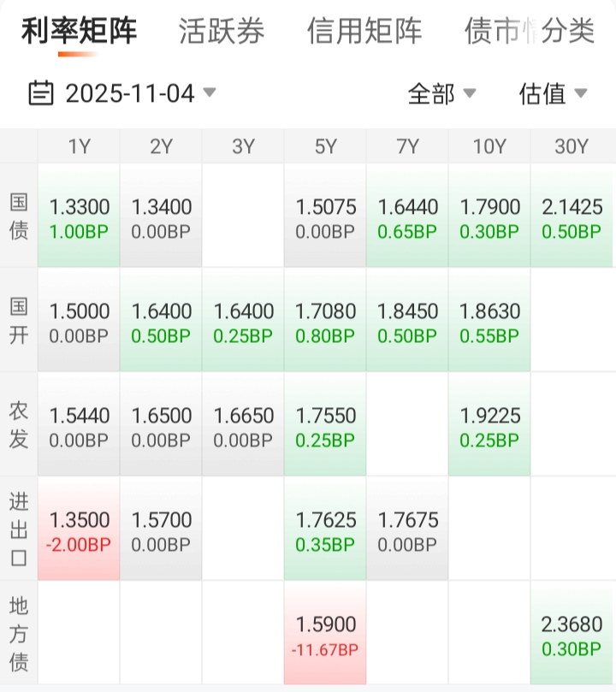The width and height of the screenshot is (616, 692).
Task: Click the 进出口 1Y cell with -2.00BP
Action: (79, 531)
